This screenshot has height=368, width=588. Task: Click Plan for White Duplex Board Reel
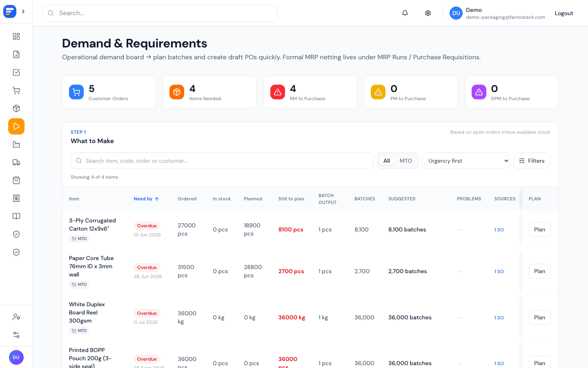pyautogui.click(x=540, y=317)
